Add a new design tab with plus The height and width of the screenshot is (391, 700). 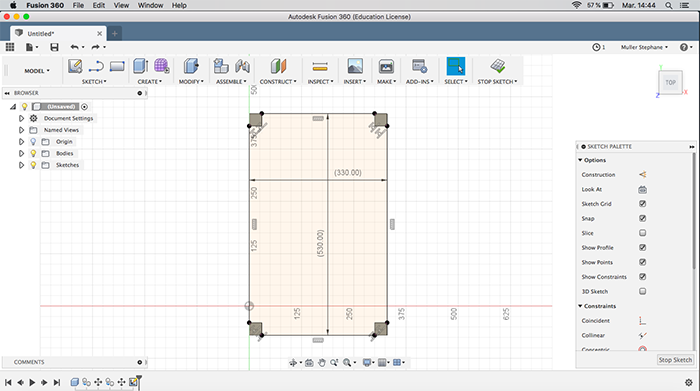tap(115, 33)
